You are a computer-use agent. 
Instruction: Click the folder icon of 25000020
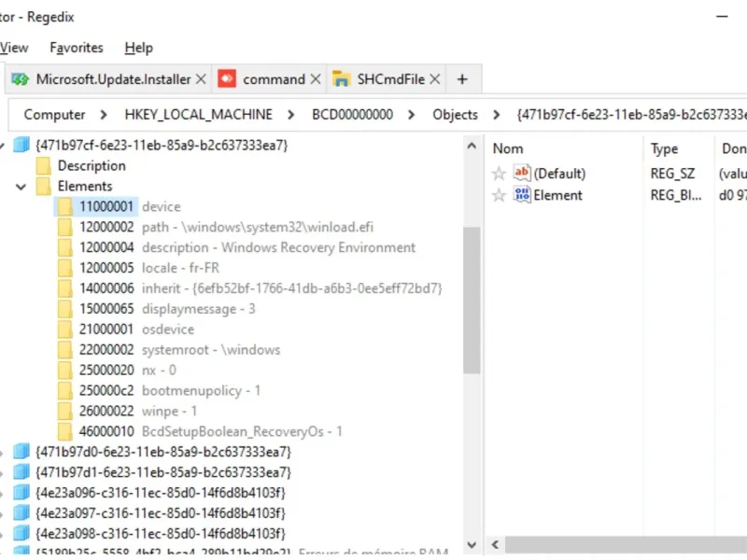[x=64, y=371]
